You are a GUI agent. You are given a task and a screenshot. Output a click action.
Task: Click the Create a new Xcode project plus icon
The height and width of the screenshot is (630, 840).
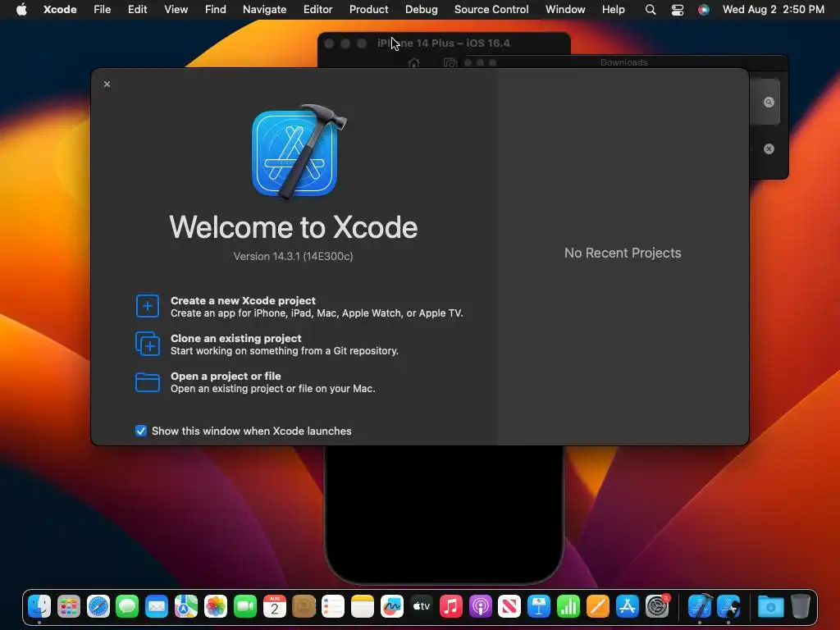(148, 306)
